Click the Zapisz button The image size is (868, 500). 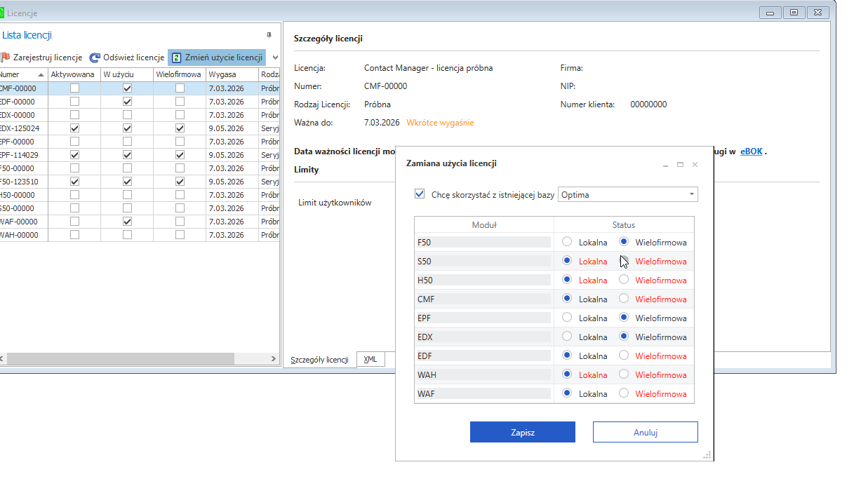(x=522, y=432)
